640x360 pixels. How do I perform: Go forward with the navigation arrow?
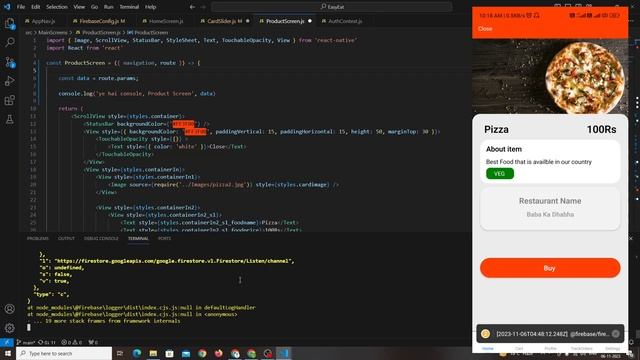coord(203,7)
